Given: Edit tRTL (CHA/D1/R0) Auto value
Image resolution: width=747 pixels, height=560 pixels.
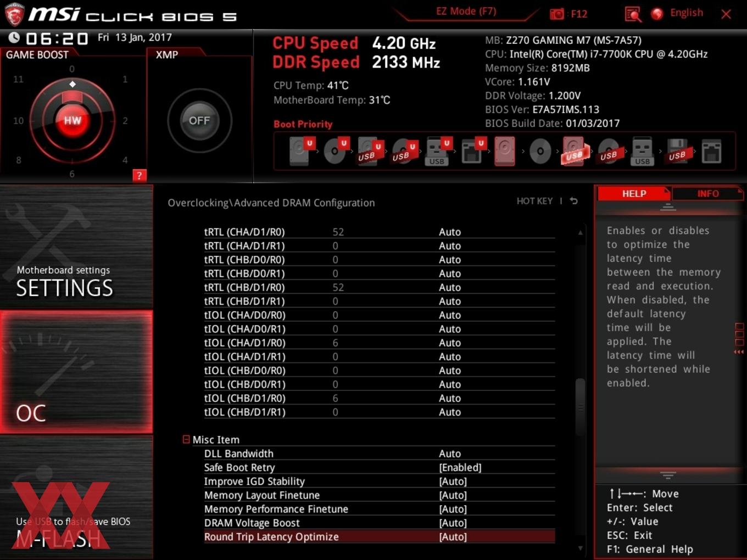Looking at the screenshot, I should [x=450, y=232].
